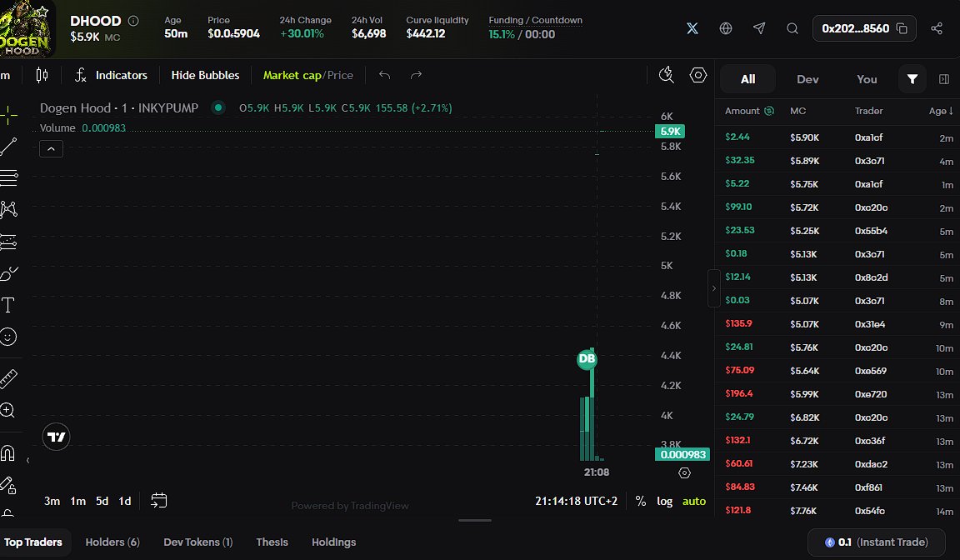Open the Thesis tab

272,542
